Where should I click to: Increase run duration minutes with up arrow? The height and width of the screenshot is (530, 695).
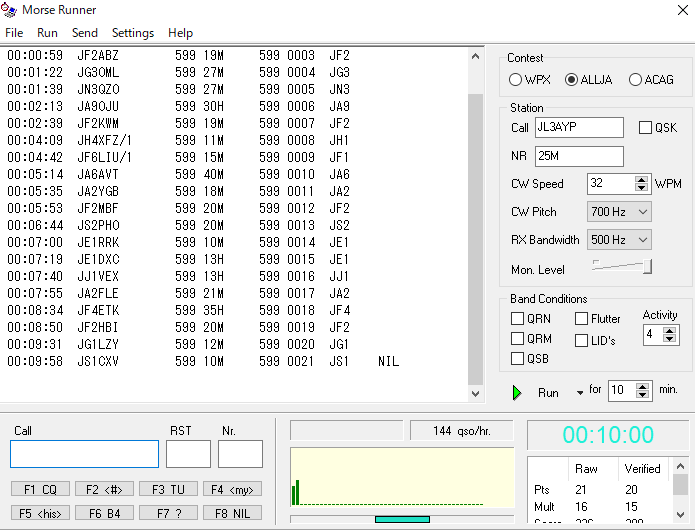pos(642,386)
